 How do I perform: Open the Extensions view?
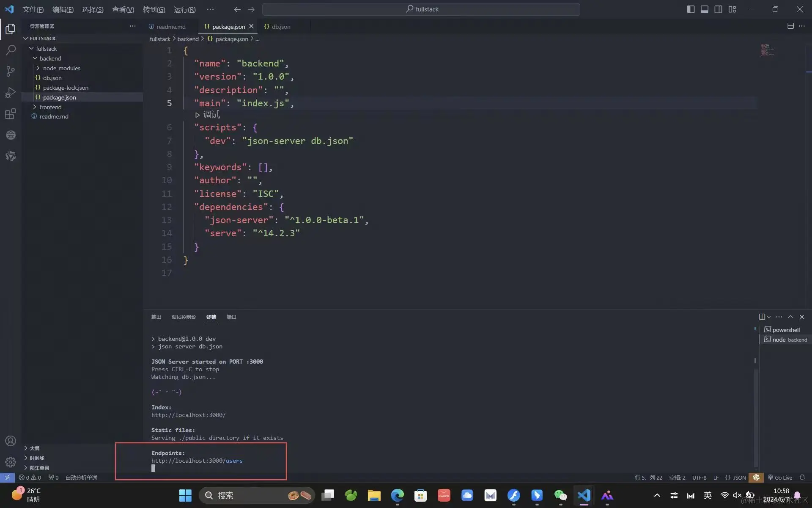tap(11, 113)
